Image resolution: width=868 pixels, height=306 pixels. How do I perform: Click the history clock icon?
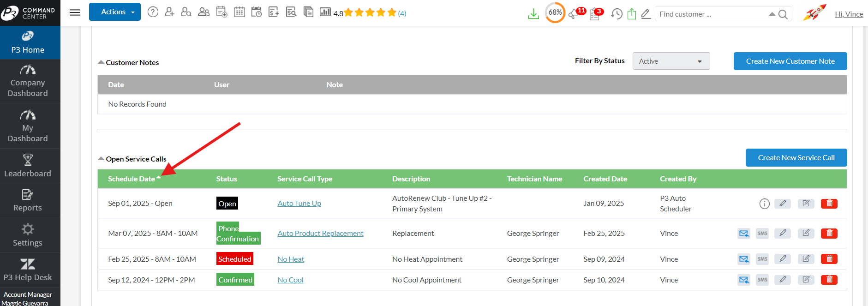617,14
